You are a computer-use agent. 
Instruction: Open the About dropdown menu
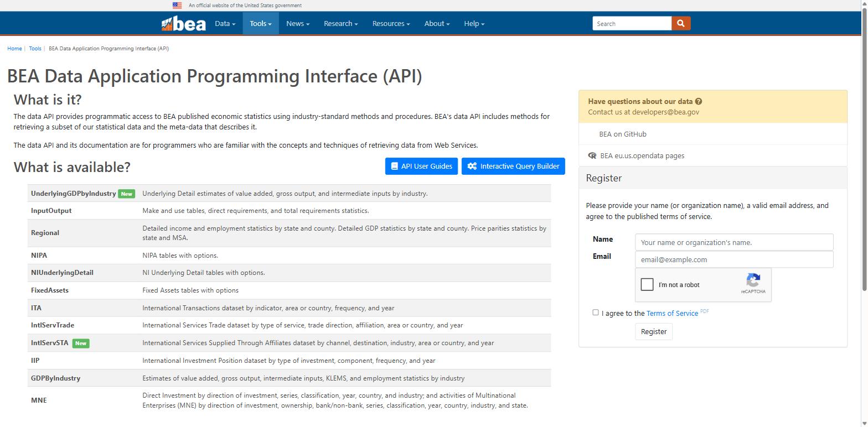437,24
